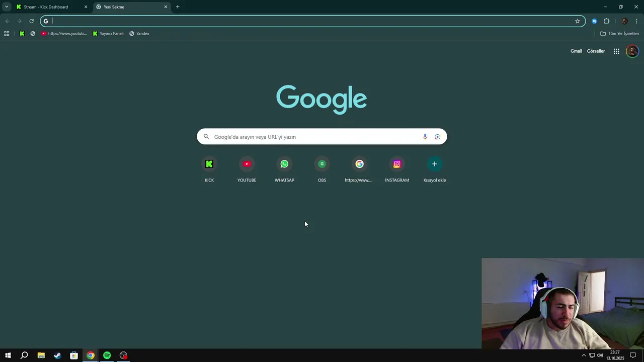Open the Extensions puzzle icon

pyautogui.click(x=606, y=21)
